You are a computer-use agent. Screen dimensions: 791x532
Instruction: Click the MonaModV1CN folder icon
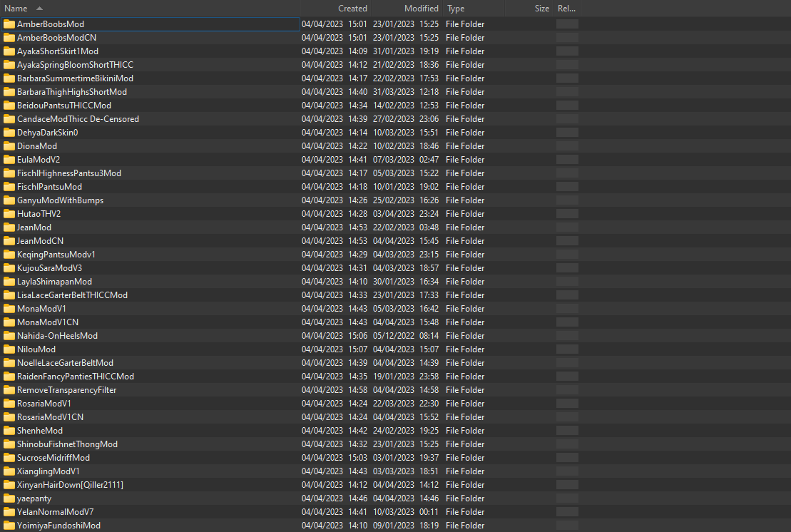point(9,322)
